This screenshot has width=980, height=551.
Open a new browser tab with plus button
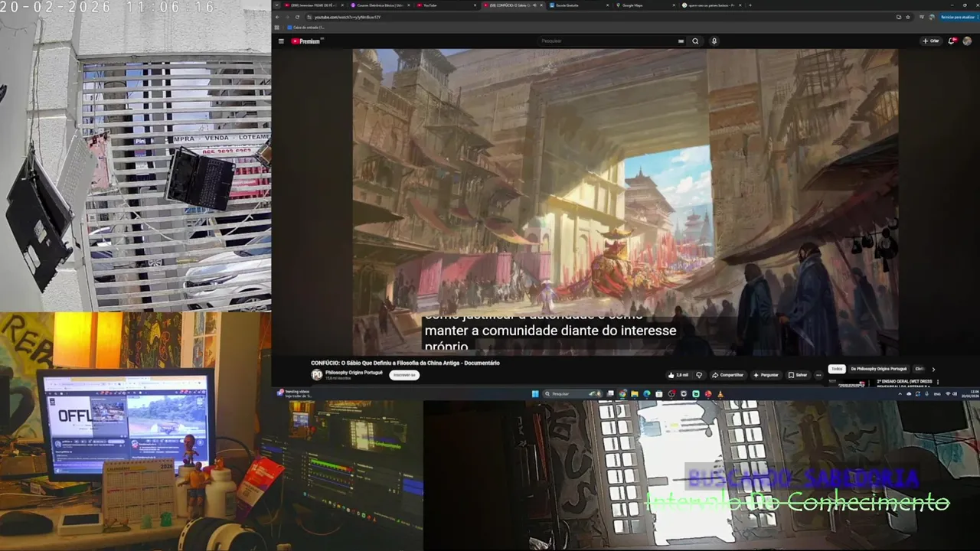click(x=750, y=5)
